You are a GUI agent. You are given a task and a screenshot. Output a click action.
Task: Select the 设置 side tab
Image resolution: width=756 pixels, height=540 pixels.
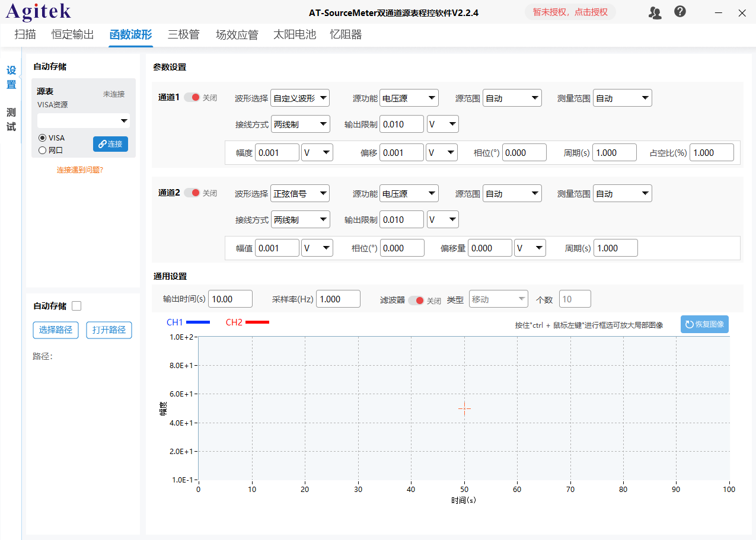[11, 78]
